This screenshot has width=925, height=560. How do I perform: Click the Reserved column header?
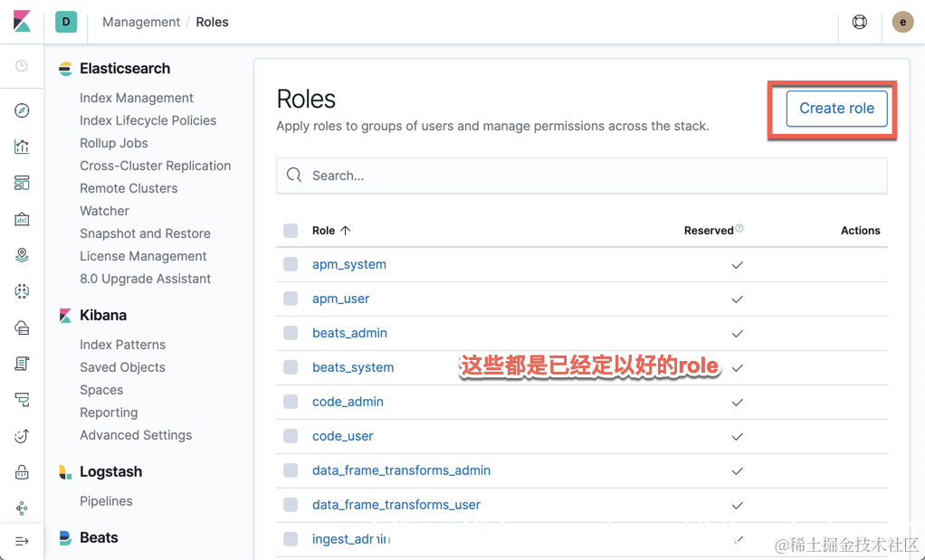pyautogui.click(x=709, y=231)
